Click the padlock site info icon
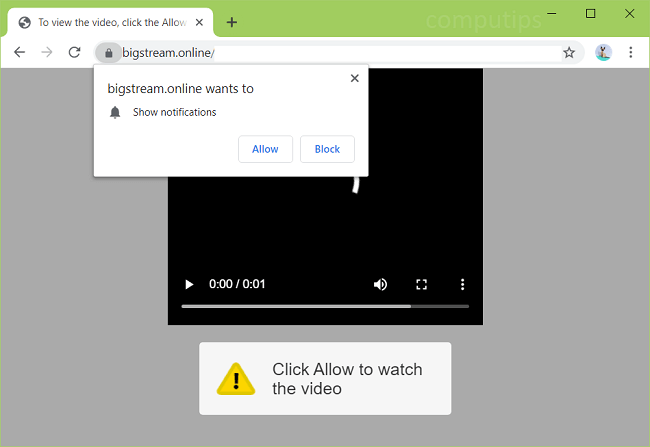650x447 pixels. point(108,52)
